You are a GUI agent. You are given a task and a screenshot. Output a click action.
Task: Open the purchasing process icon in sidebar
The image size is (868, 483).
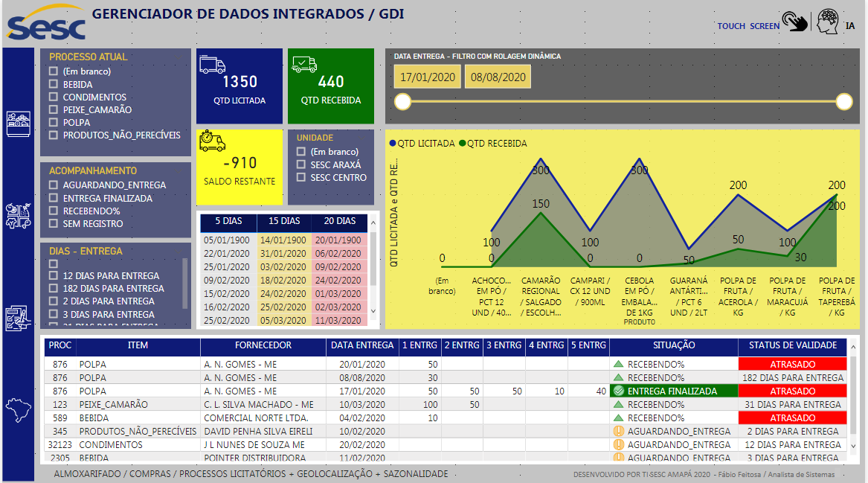pos(19,216)
